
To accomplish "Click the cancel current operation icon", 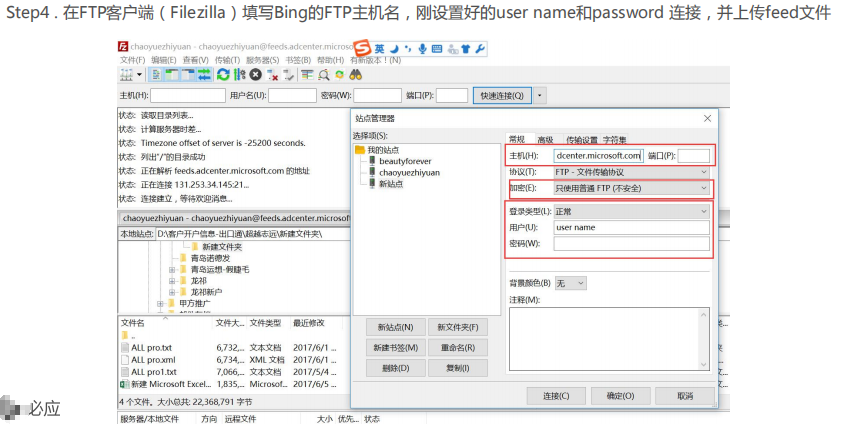I will 256,74.
